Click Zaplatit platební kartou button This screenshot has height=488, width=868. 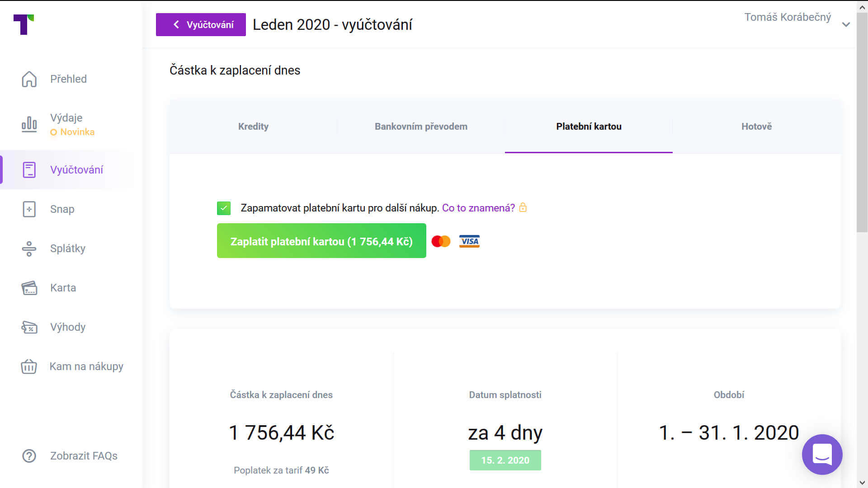321,241
